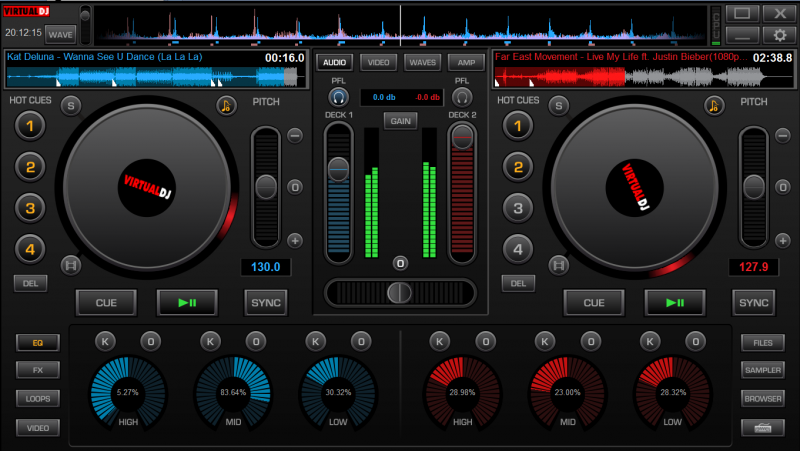Click the WAVE button near clock
Screen dimensions: 800x451
point(61,35)
